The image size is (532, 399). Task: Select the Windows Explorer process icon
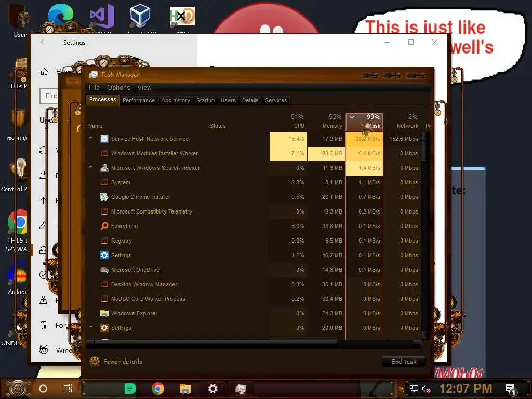(x=104, y=313)
